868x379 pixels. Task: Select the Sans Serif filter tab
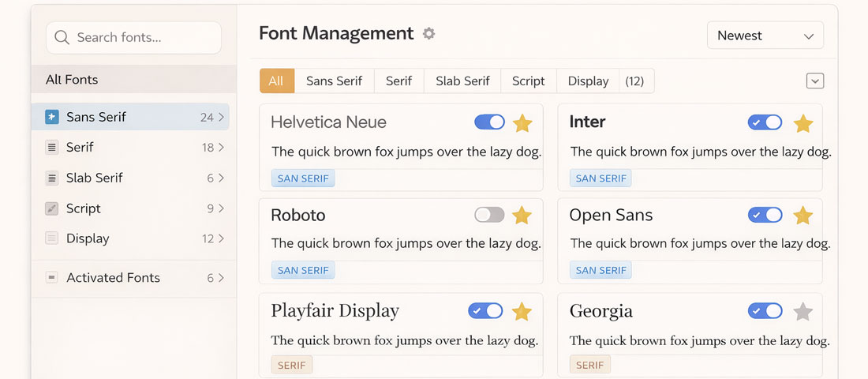(x=335, y=81)
